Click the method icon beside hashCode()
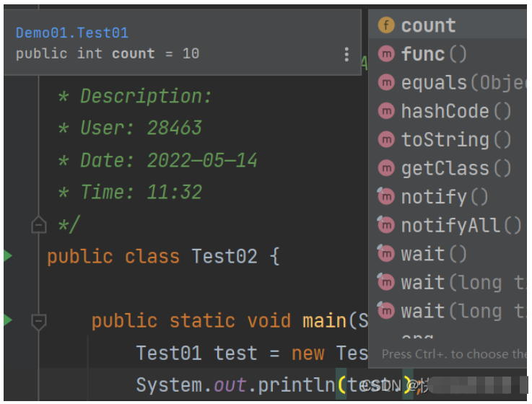 [x=386, y=110]
